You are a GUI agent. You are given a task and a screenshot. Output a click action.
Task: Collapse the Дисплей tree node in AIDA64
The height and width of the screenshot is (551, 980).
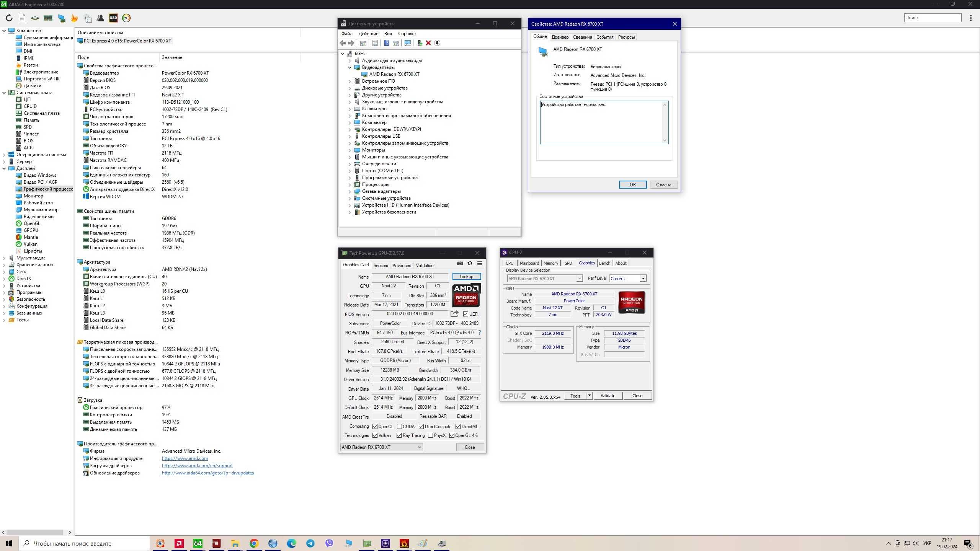point(4,168)
